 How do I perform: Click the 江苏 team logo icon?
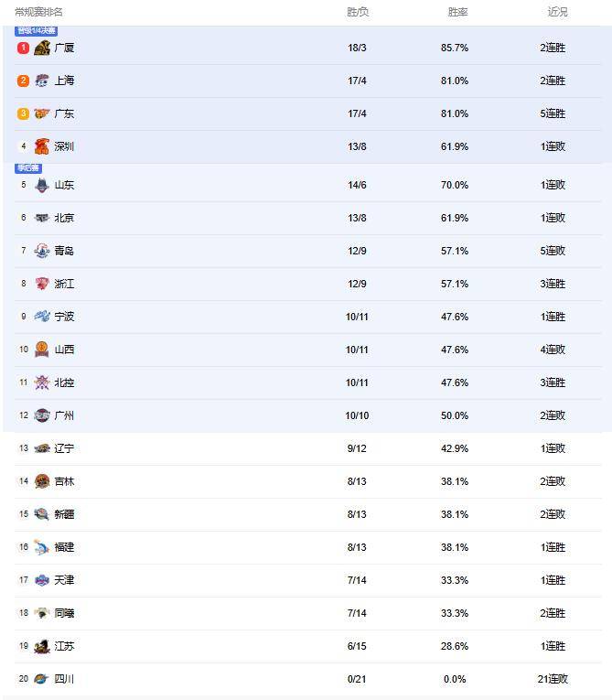click(42, 646)
